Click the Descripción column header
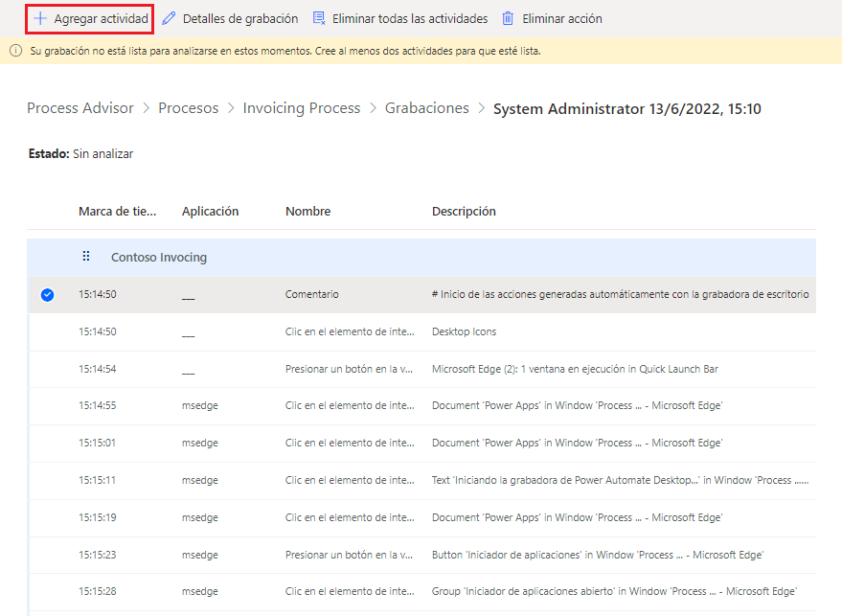The height and width of the screenshot is (616, 842). (464, 211)
